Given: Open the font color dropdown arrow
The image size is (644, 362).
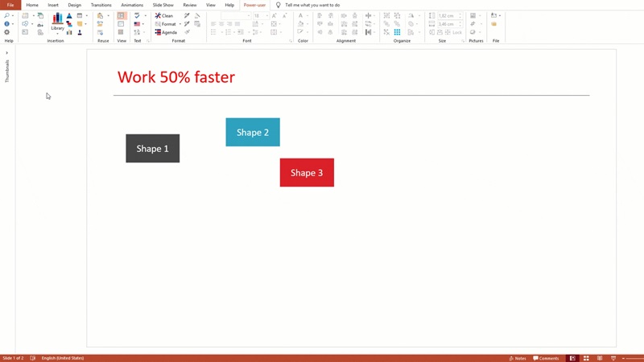Looking at the screenshot, I should click(x=308, y=15).
